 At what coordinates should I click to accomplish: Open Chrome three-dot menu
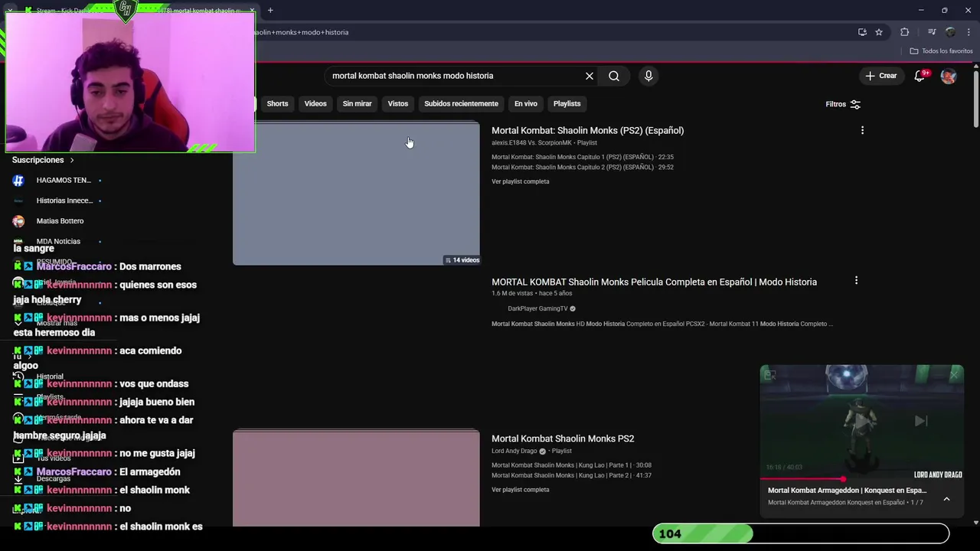969,32
